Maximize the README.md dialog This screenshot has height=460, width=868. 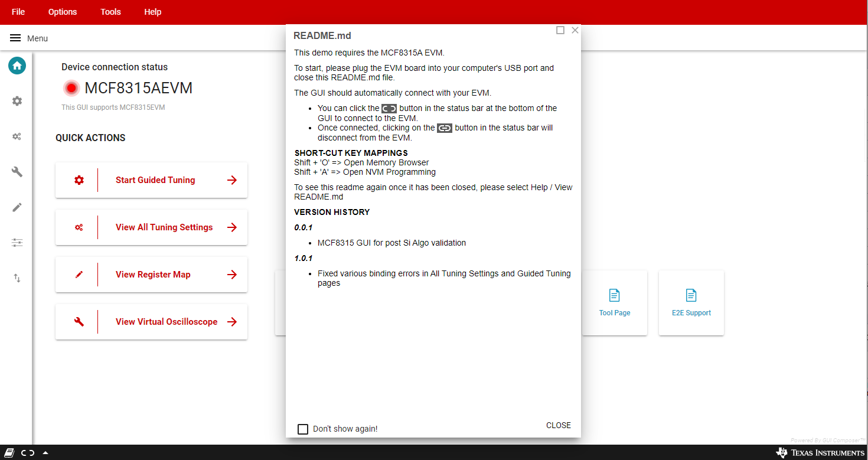560,30
